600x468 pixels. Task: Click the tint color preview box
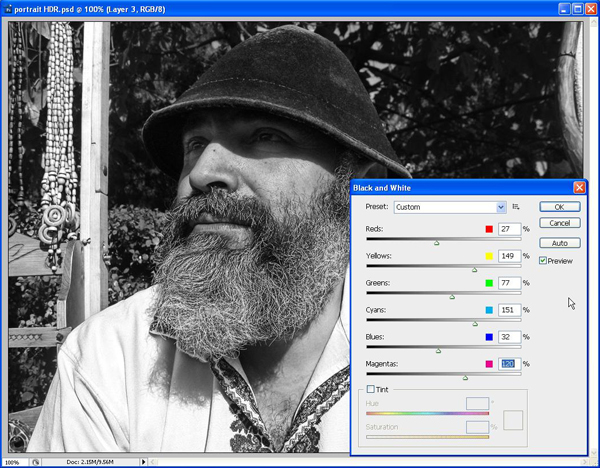pyautogui.click(x=513, y=420)
